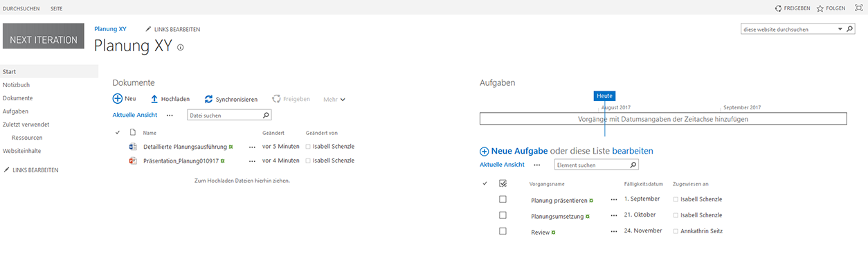
Task: Click info icon beside Planung XY title
Action: tap(181, 47)
